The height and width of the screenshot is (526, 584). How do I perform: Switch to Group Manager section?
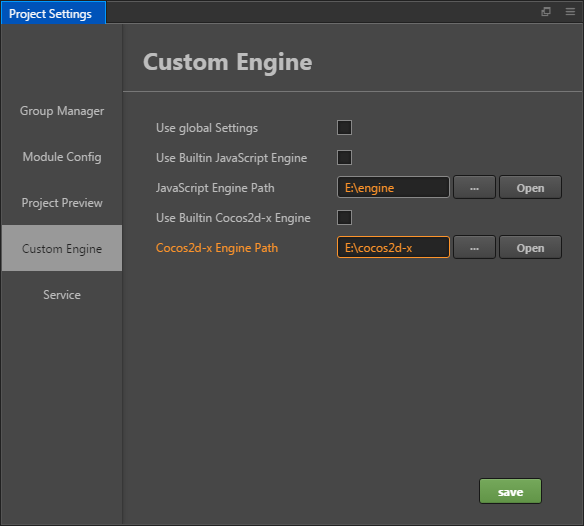pyautogui.click(x=62, y=111)
